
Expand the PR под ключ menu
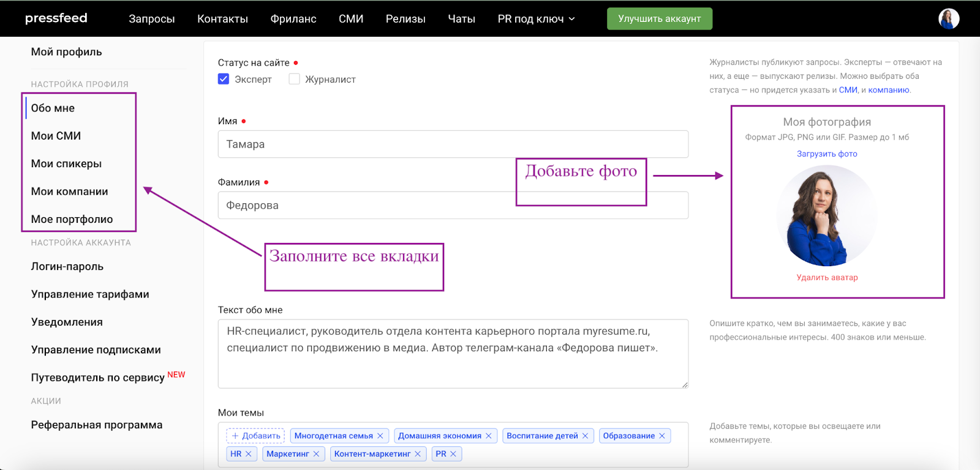click(536, 19)
